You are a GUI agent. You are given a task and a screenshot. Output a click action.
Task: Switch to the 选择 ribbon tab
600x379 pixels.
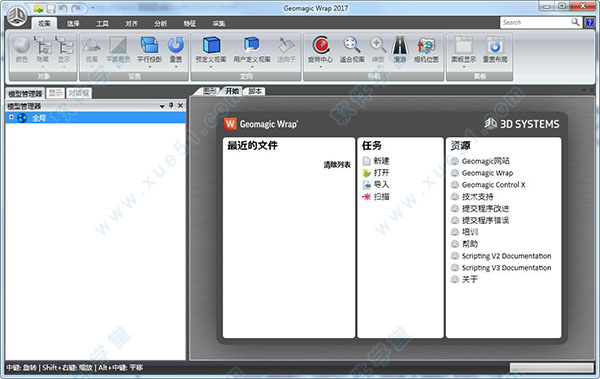(x=73, y=24)
